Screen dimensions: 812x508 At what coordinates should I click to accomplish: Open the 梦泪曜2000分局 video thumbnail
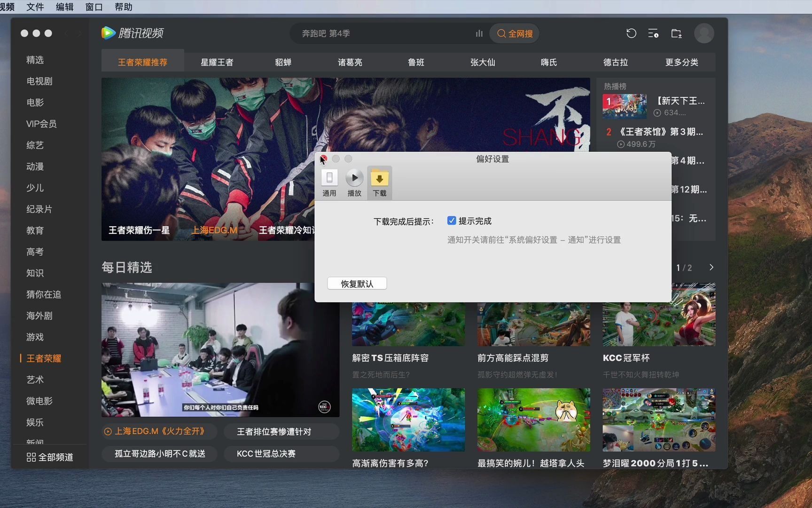[659, 420]
